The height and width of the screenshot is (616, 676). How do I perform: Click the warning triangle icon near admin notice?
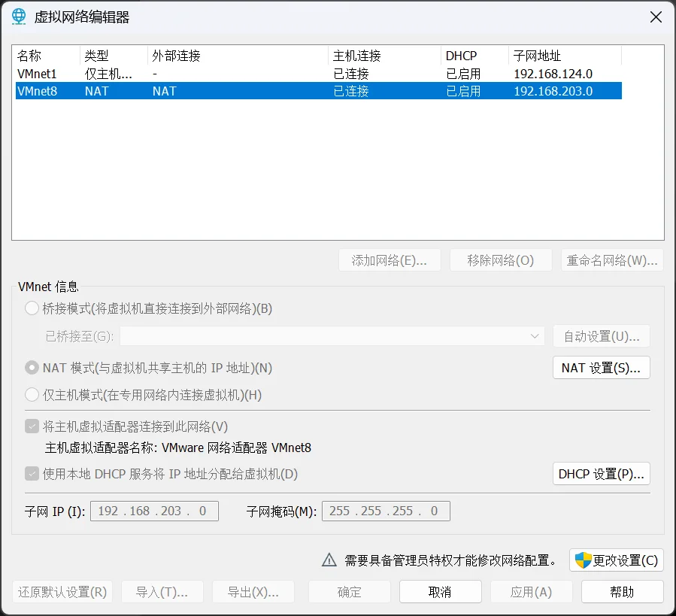click(x=329, y=560)
